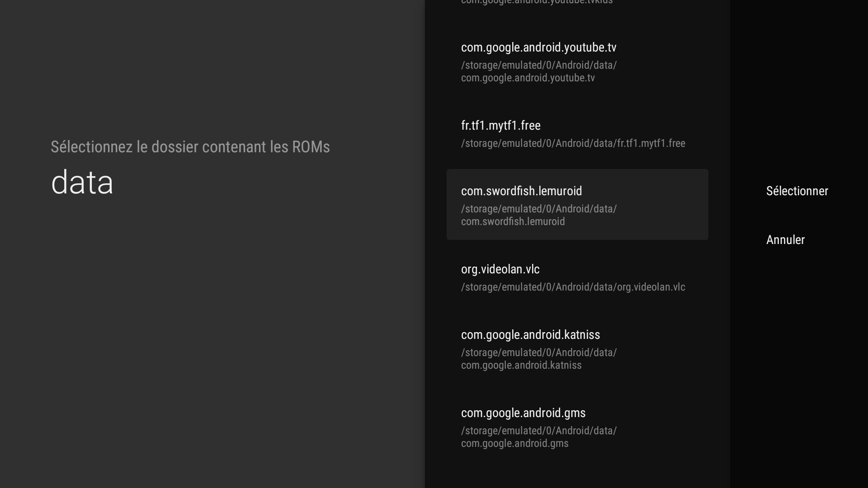The height and width of the screenshot is (488, 868).
Task: Select the com.swordfish.lemuroid folder entry
Action: click(577, 204)
